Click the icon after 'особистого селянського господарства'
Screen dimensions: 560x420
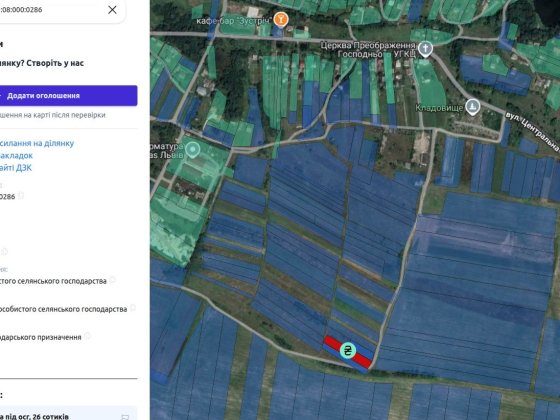tap(132, 308)
